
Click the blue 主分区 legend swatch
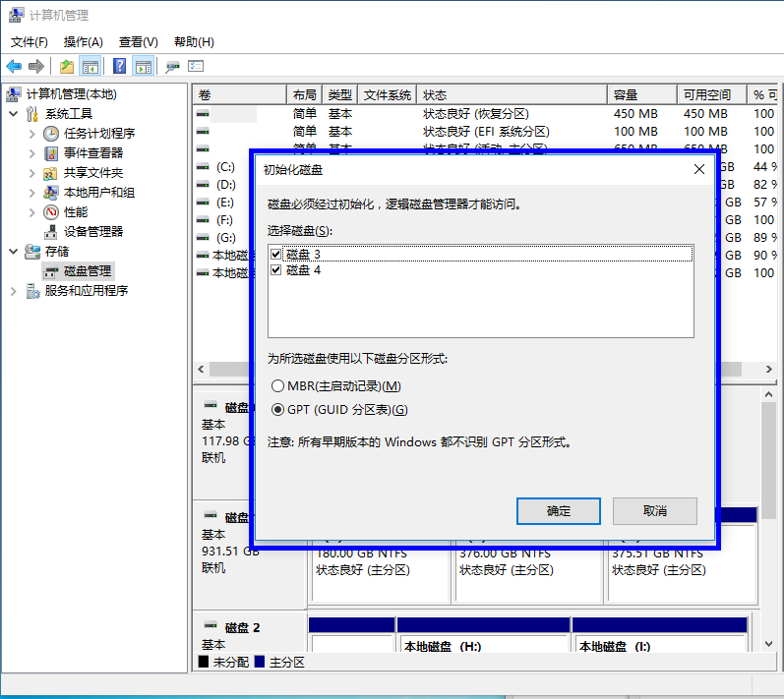[x=259, y=662]
